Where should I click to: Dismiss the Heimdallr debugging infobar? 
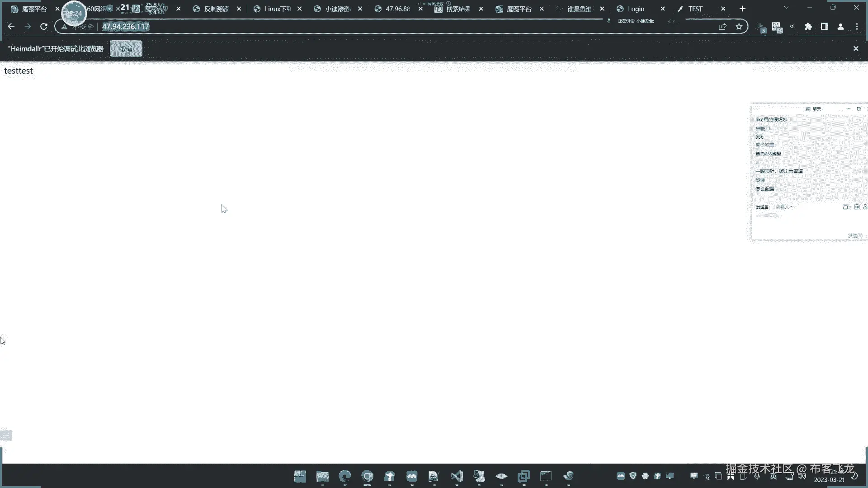(x=856, y=48)
